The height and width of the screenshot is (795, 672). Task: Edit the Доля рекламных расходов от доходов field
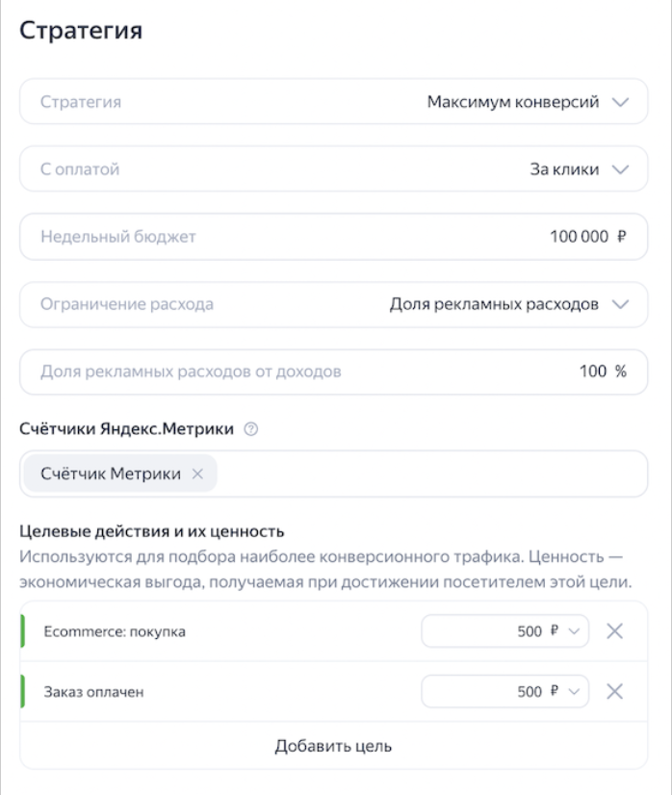tap(333, 372)
